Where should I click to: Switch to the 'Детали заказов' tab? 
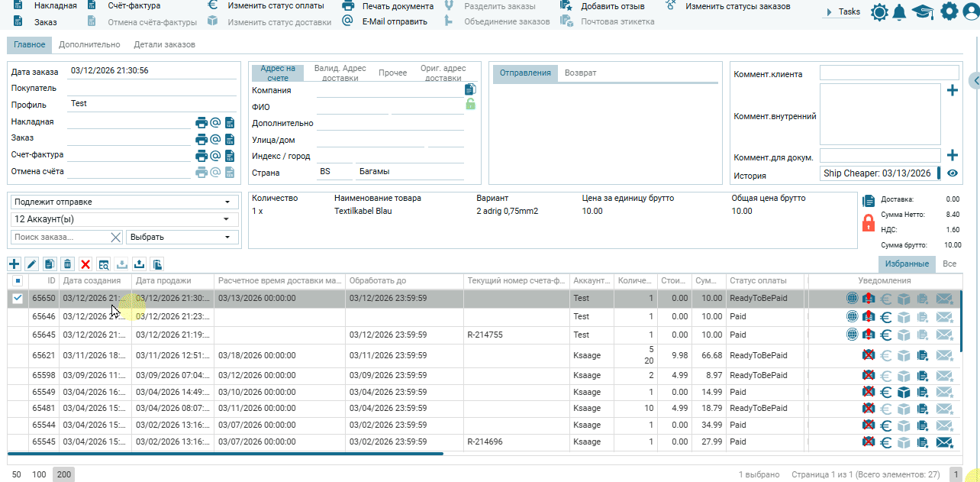coord(164,45)
